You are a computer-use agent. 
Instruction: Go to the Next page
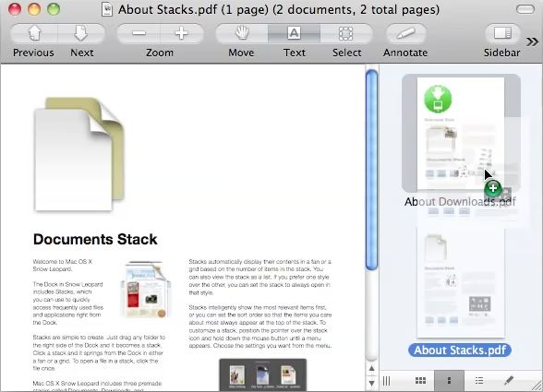[81, 33]
